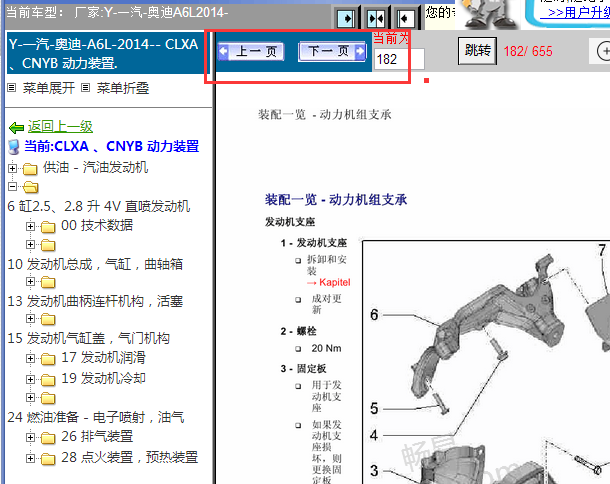The height and width of the screenshot is (484, 610).
Task: Click folder icon above 15 发动机气缸盖
Action: coord(48,319)
